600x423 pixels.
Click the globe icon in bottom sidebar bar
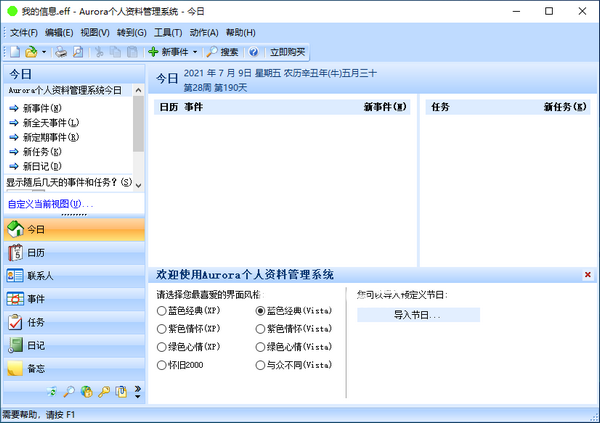coord(86,392)
